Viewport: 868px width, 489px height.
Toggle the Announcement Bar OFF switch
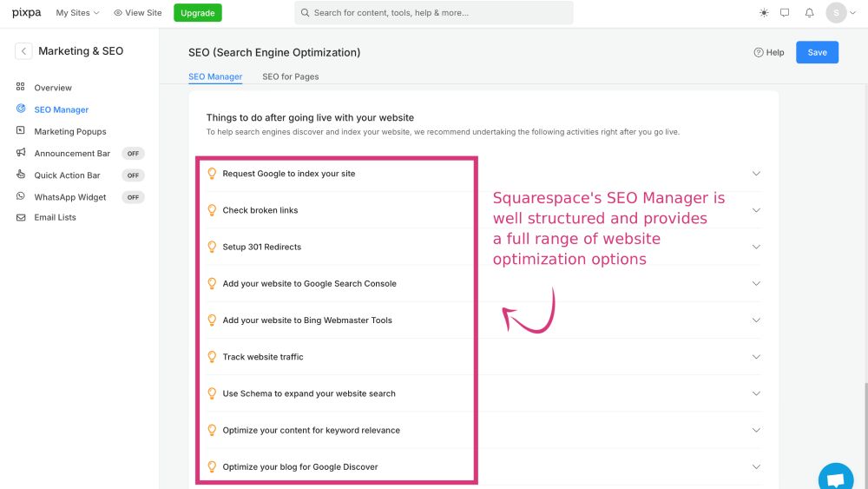(x=133, y=154)
